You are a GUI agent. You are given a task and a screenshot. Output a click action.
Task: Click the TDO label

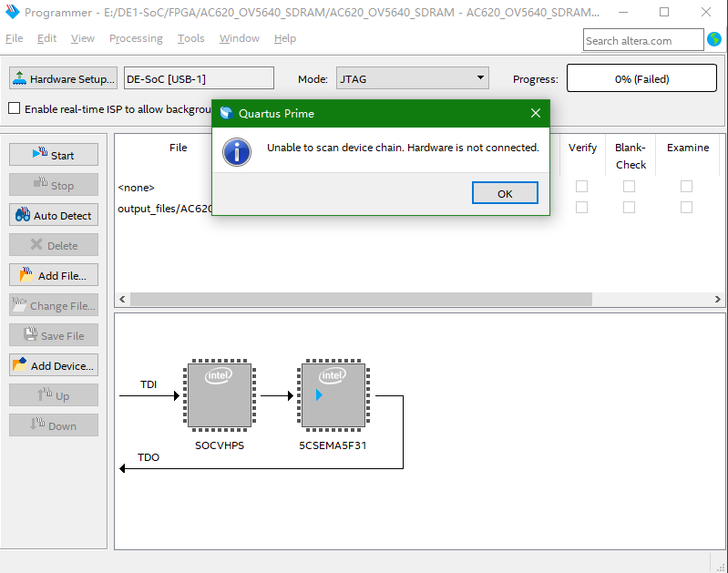tap(149, 457)
